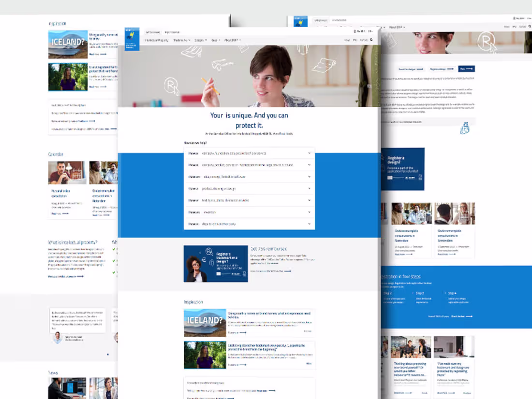Click the ICELAND article thumbnail image
Viewport: 532px width, 399px height.
click(204, 322)
